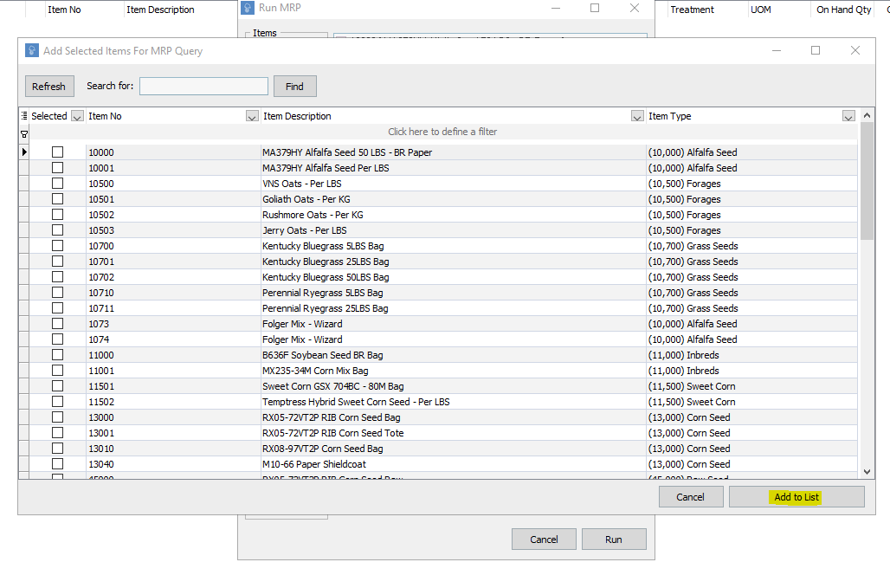
Task: Open the Item Type column filter dropdown
Action: [x=848, y=116]
